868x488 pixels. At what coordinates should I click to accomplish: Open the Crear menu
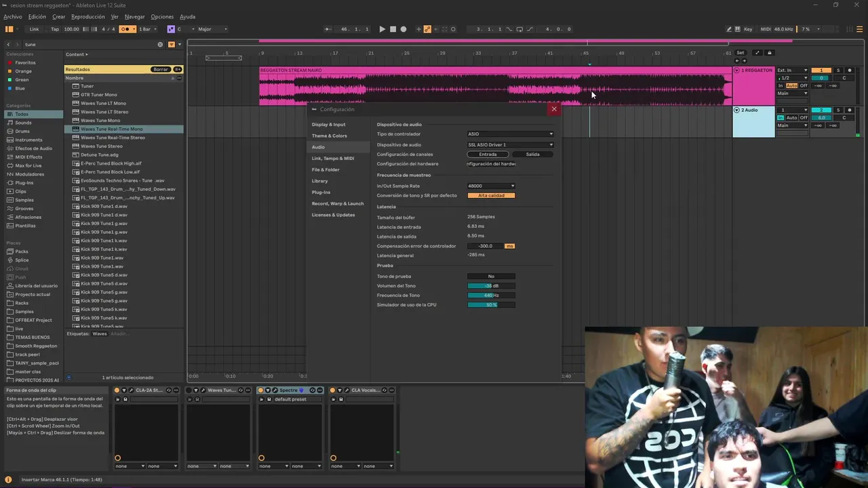click(x=59, y=17)
